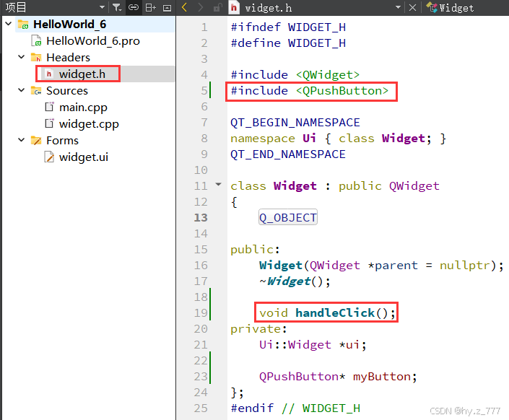Open the project view dropdown arrow
509x420 pixels.
click(x=102, y=7)
